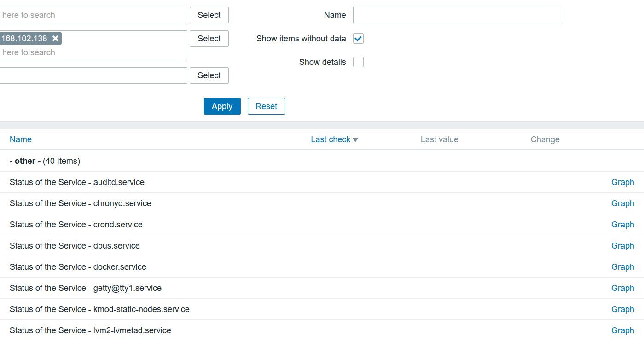Open Graph for docker.service

pos(622,267)
